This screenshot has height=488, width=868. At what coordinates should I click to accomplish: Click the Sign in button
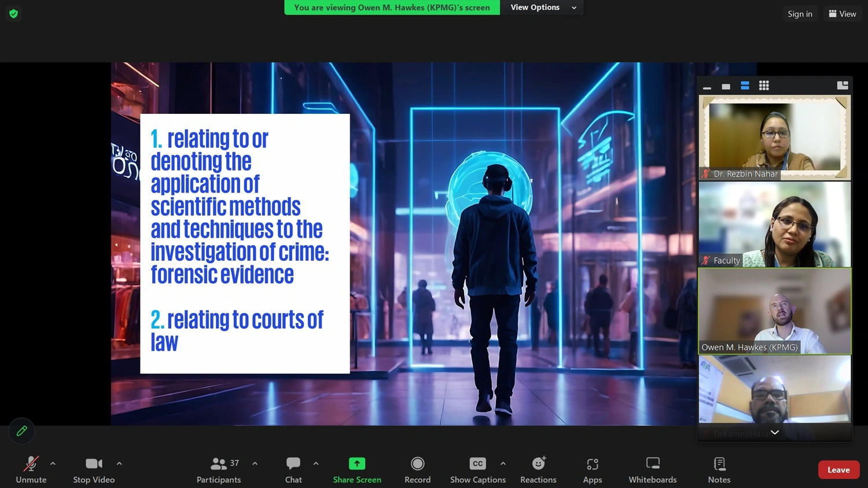[800, 14]
